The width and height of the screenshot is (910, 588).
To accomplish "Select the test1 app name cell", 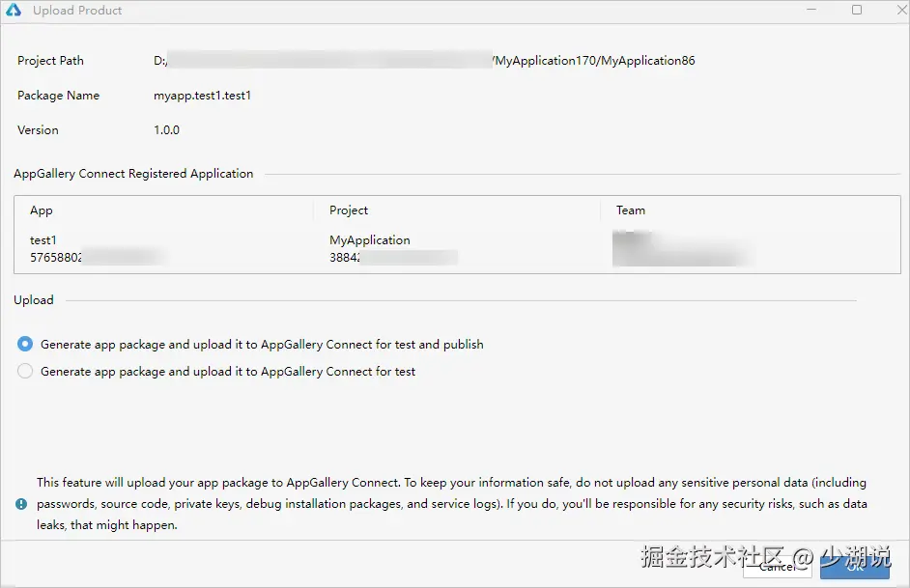I will (x=43, y=240).
